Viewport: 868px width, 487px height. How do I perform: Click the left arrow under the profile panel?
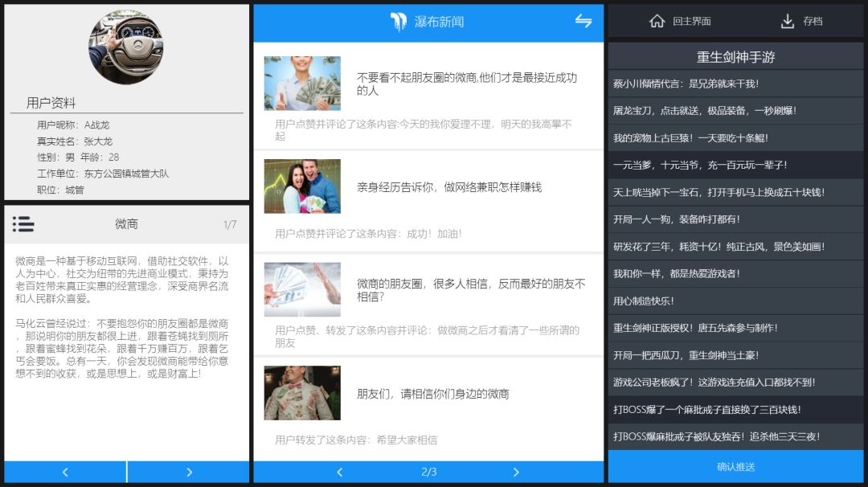click(64, 472)
